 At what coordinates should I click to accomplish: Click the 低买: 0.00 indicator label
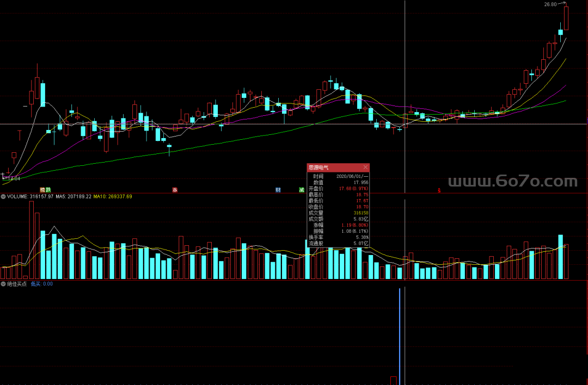coord(41,284)
